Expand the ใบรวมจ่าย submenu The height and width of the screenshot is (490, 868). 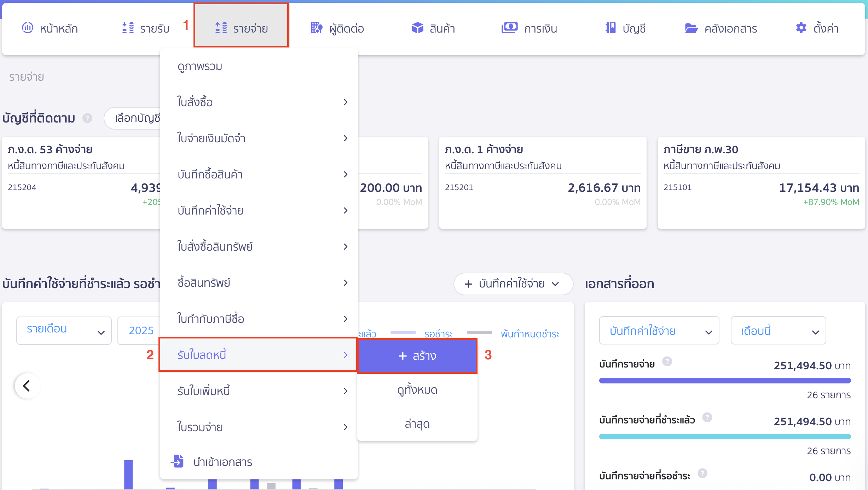click(259, 427)
